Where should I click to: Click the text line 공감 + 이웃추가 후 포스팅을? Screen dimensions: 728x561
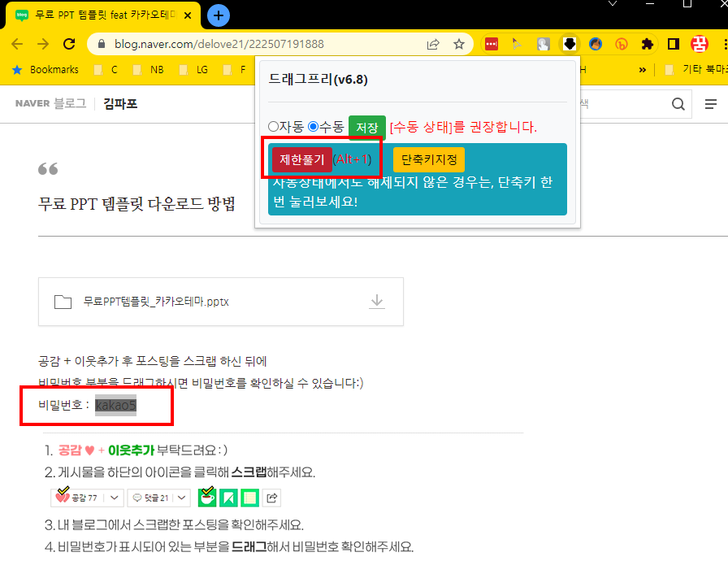click(152, 361)
